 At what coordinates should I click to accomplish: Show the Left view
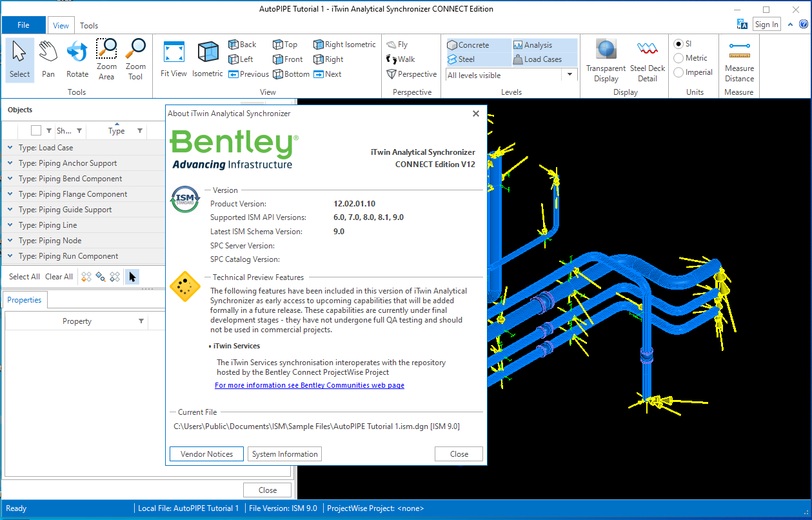pyautogui.click(x=241, y=59)
